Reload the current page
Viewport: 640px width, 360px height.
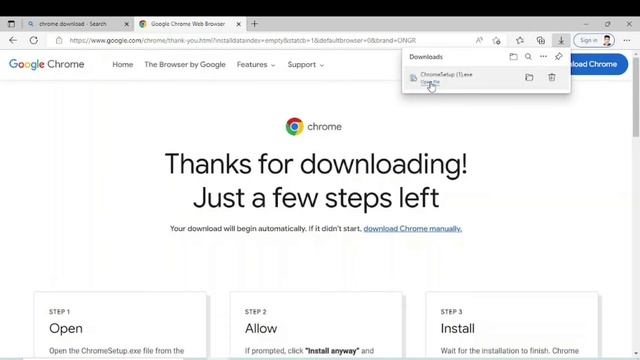click(x=34, y=40)
